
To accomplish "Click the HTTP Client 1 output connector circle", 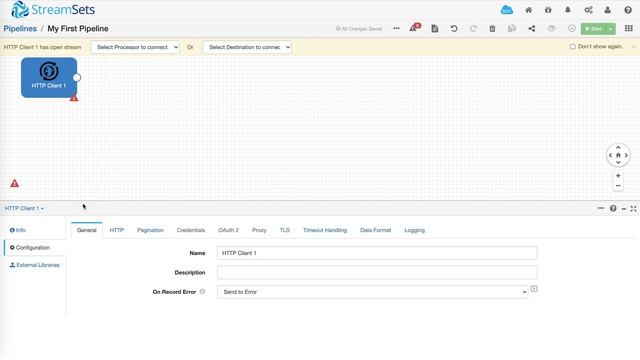I will (77, 78).
